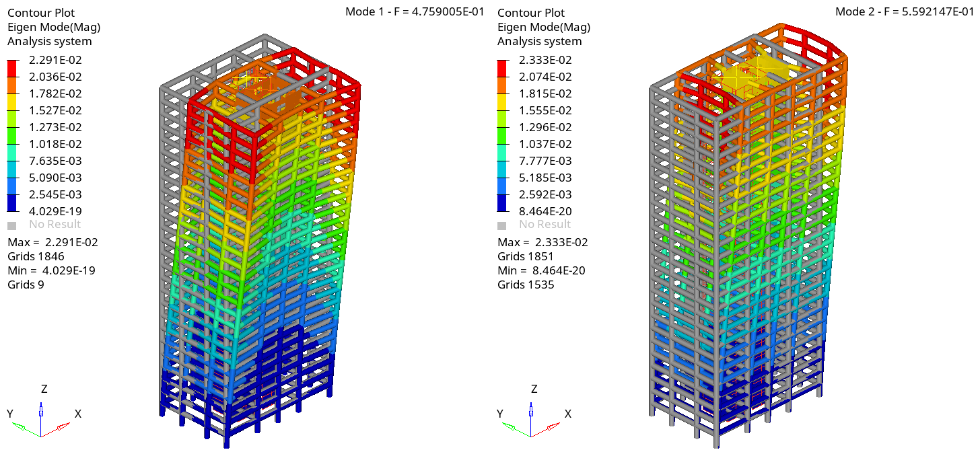Click Max = 2.333E-02 text in right legend

click(x=542, y=242)
